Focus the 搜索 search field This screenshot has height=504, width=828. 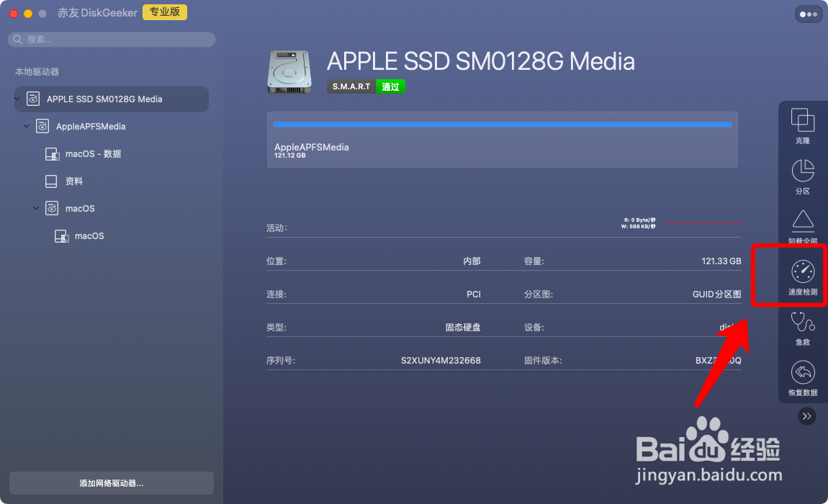[112, 39]
